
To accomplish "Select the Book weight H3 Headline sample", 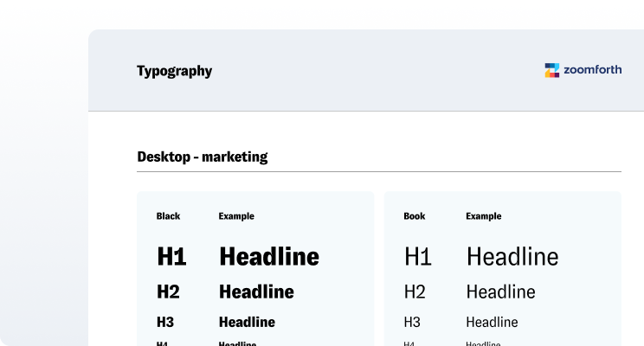I will click(x=492, y=322).
